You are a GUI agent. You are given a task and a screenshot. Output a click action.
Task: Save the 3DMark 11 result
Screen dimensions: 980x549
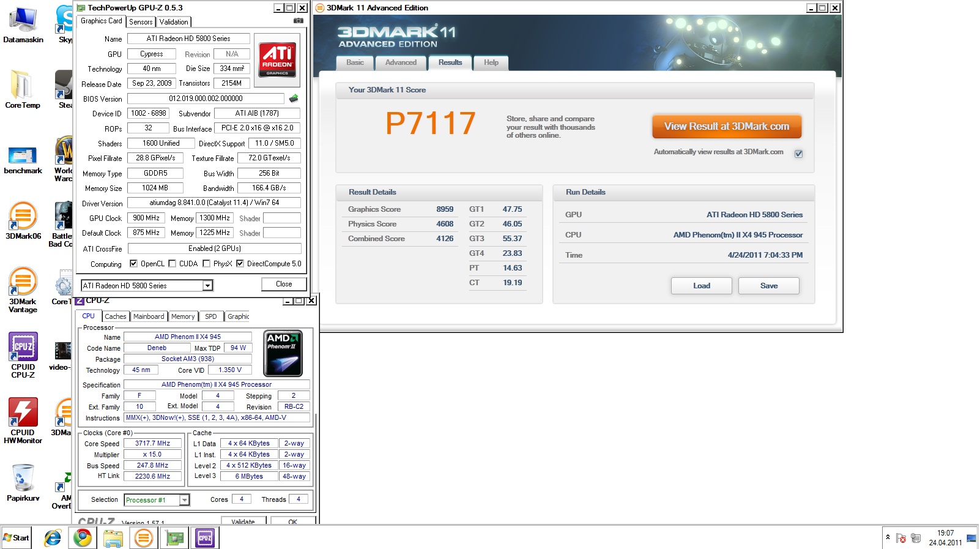769,286
